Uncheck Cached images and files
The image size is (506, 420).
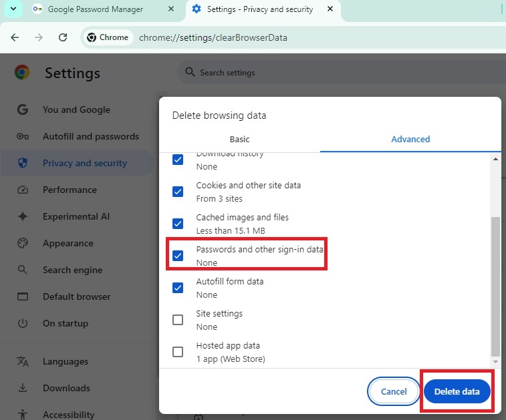178,224
